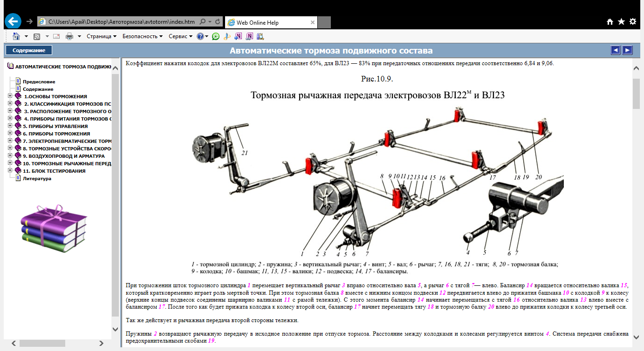
Task: Click the Forward arrow next to address bar
Action: point(30,22)
